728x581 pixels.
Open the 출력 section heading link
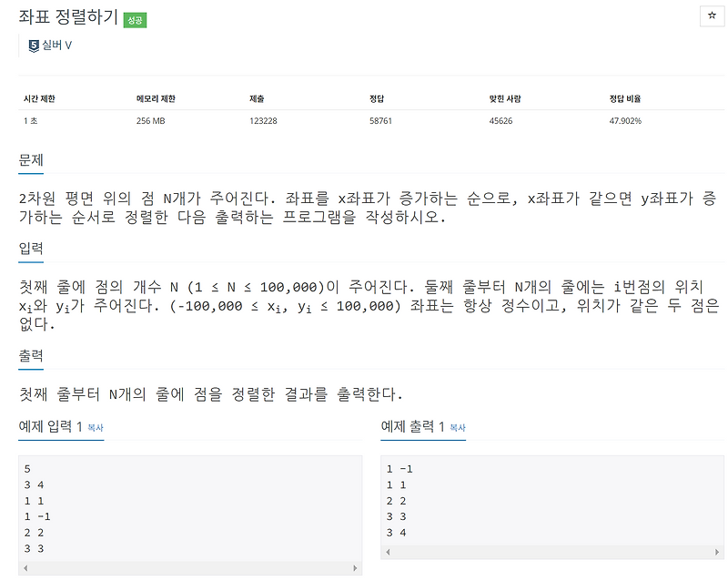pos(29,355)
